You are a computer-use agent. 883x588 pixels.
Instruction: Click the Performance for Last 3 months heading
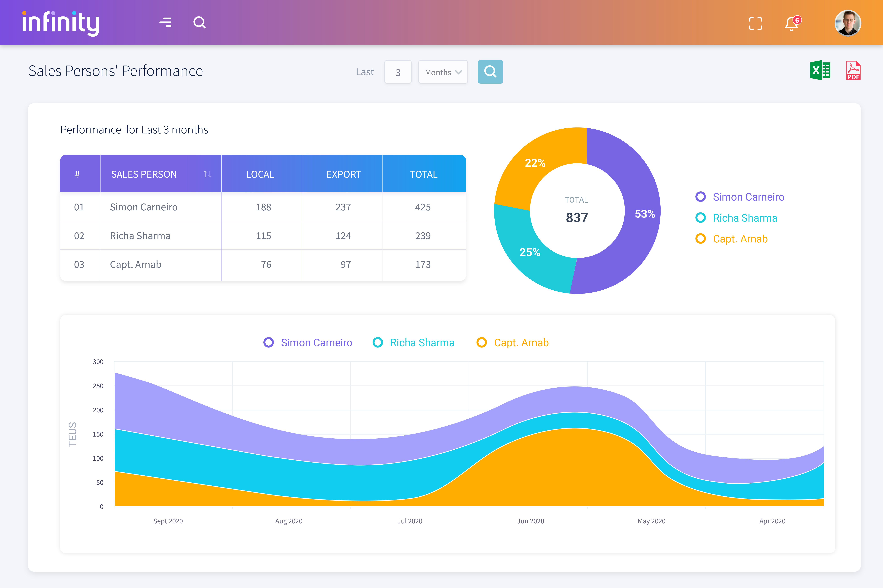pyautogui.click(x=134, y=129)
